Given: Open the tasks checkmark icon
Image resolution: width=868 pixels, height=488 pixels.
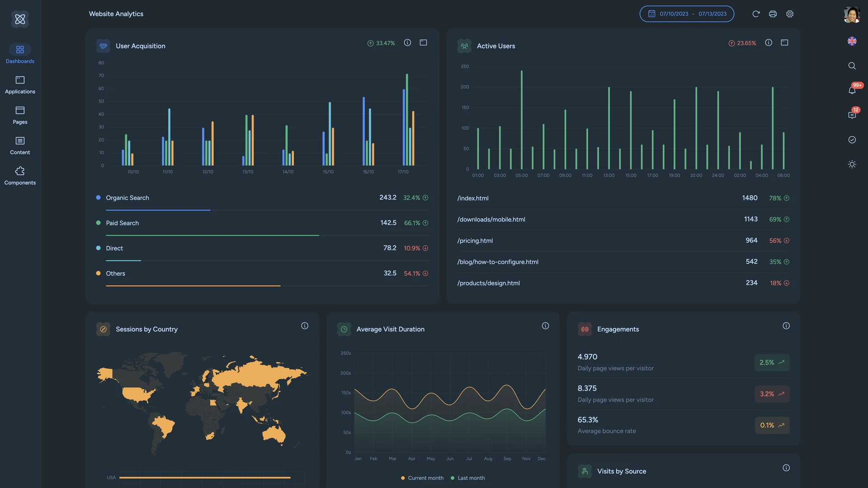Looking at the screenshot, I should click(x=852, y=140).
